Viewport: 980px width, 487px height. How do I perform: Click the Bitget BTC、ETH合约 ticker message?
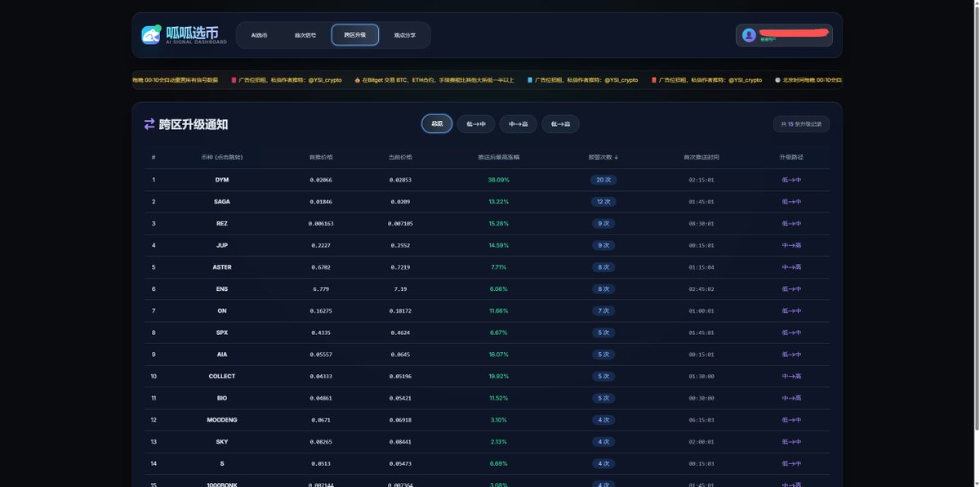pos(434,80)
